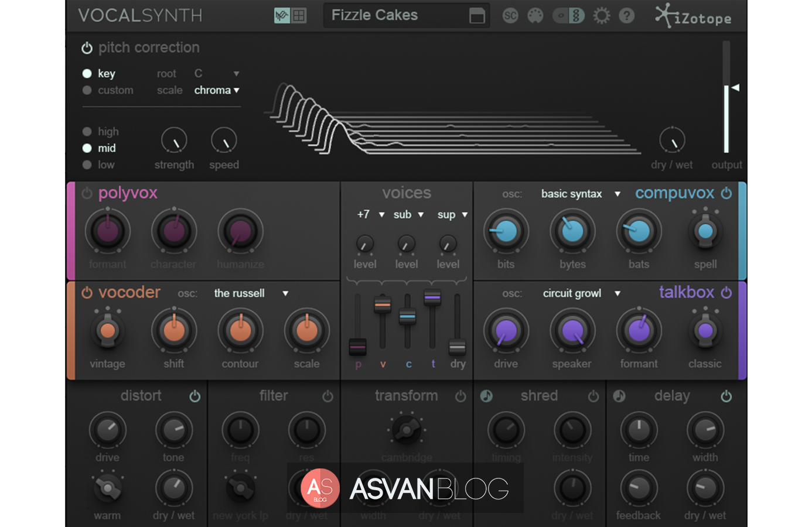Select the mid range radio option

click(x=87, y=148)
